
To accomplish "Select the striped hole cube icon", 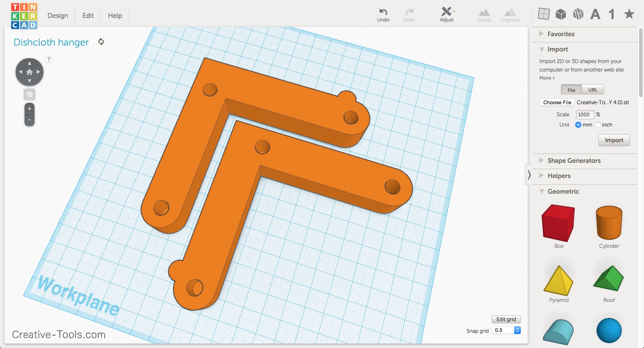I will click(578, 14).
